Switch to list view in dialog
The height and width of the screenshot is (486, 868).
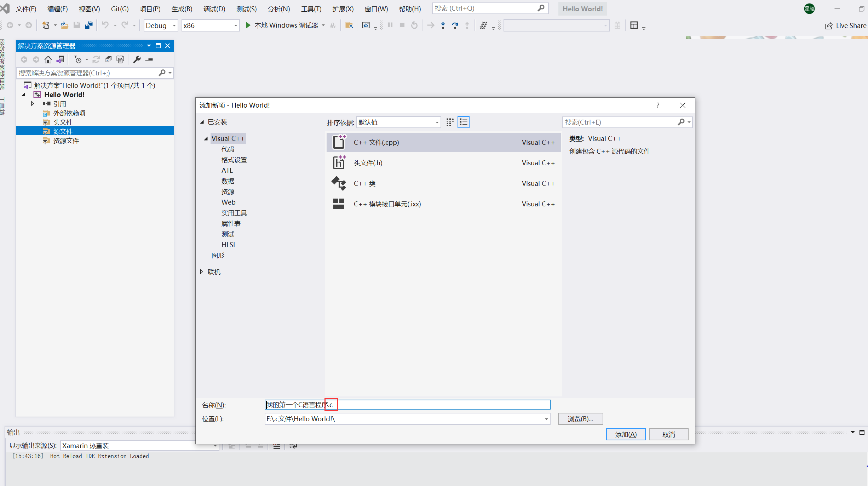pyautogui.click(x=463, y=122)
